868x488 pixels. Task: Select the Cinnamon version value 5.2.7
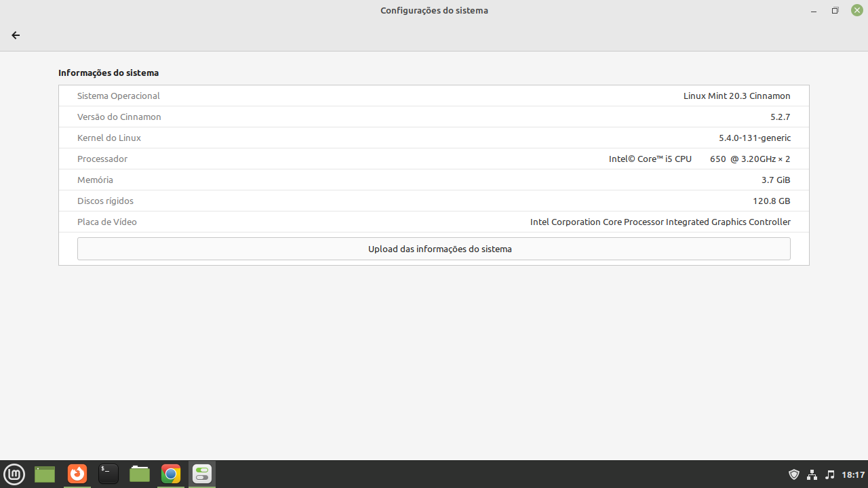[x=781, y=117]
